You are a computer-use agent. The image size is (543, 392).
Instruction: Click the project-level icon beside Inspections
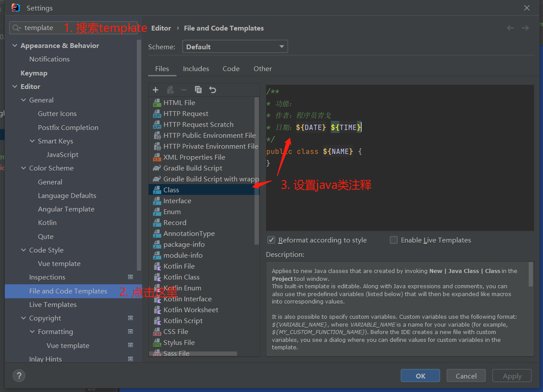[130, 277]
